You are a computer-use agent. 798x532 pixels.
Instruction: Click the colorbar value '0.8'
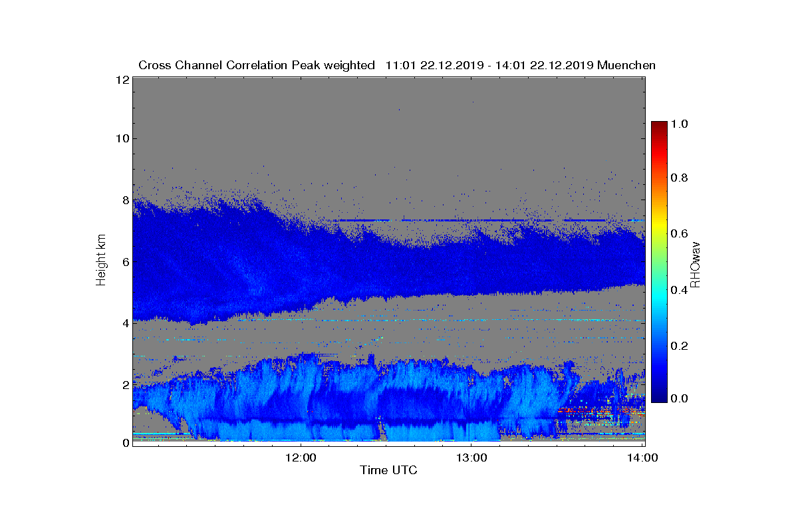pyautogui.click(x=680, y=178)
